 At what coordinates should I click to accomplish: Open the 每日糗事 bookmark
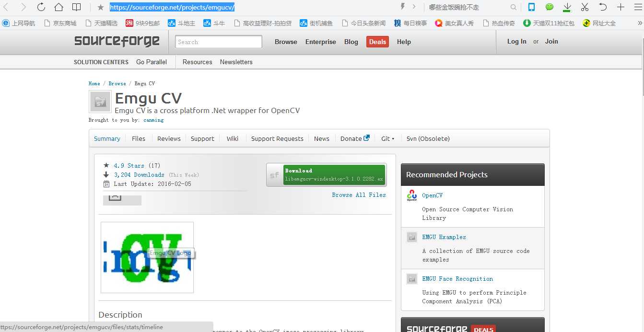point(410,23)
